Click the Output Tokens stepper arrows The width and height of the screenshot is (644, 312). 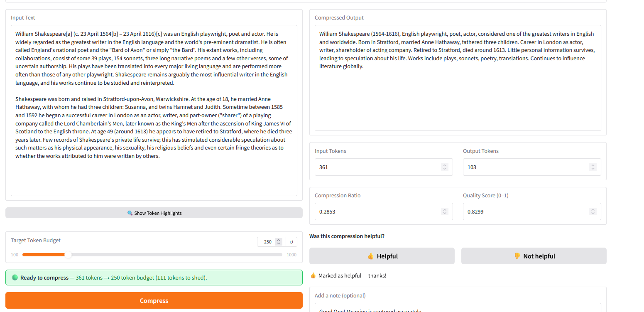click(x=593, y=167)
